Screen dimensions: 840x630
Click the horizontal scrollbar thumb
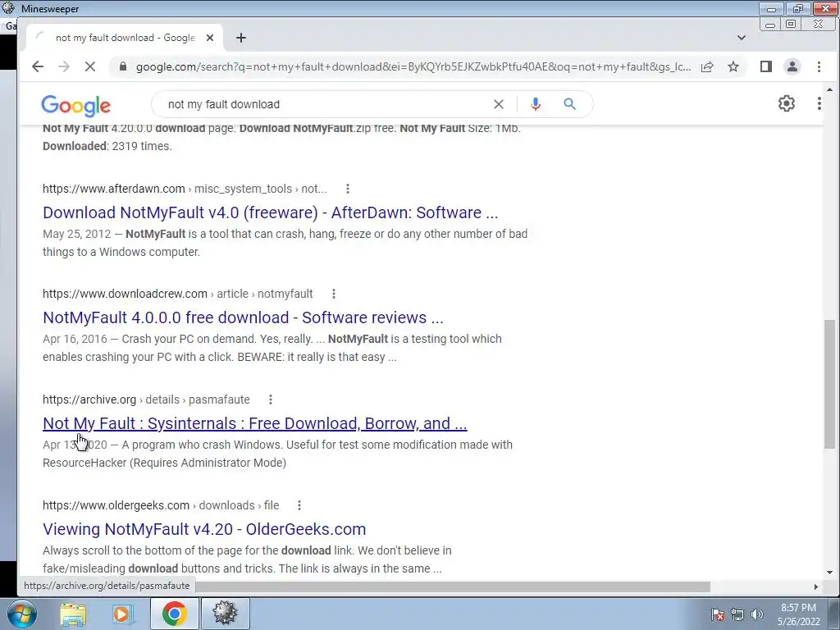[x=453, y=587]
